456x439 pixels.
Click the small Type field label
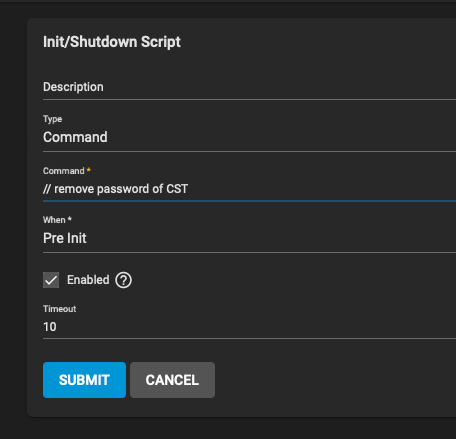(52, 119)
